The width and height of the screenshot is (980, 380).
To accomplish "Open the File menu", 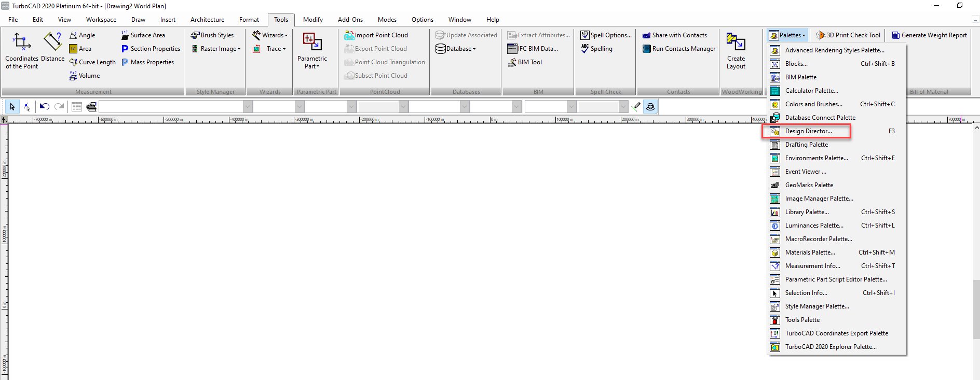I will tap(13, 20).
